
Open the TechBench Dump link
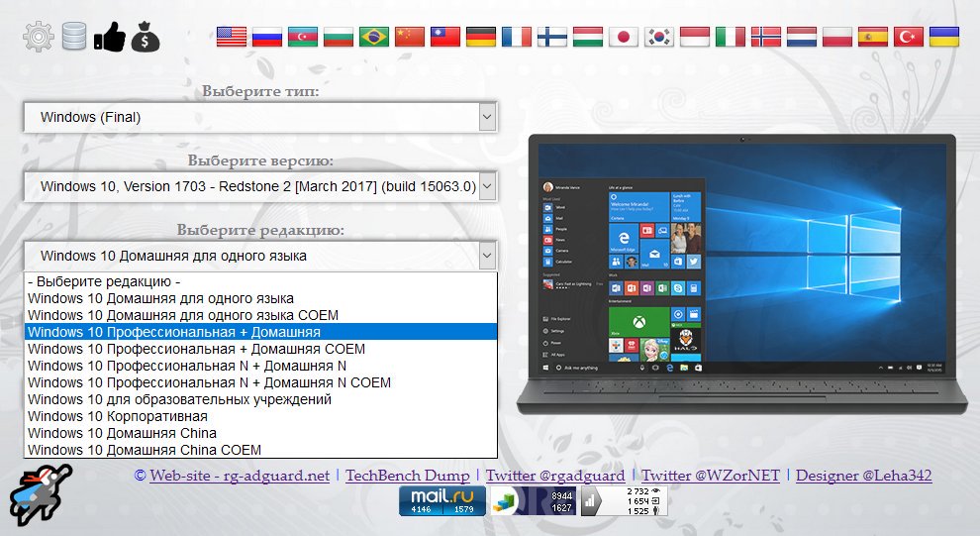click(x=408, y=476)
